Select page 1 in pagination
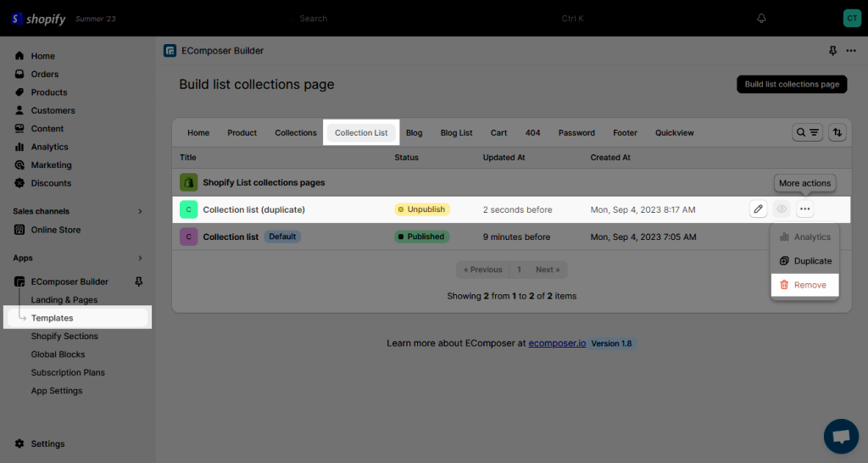This screenshot has height=463, width=868. click(x=519, y=270)
